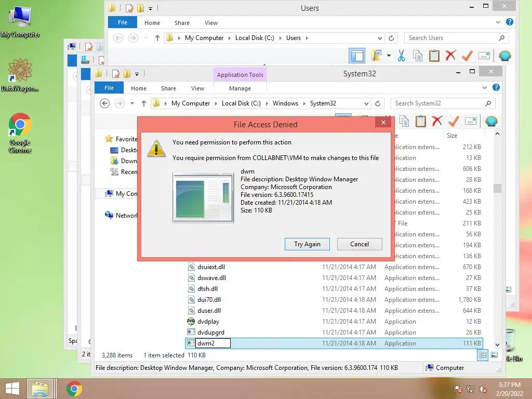Image resolution: width=532 pixels, height=399 pixels.
Task: Click the checkmark Properties icon in System32 toolbar
Action: click(454, 121)
